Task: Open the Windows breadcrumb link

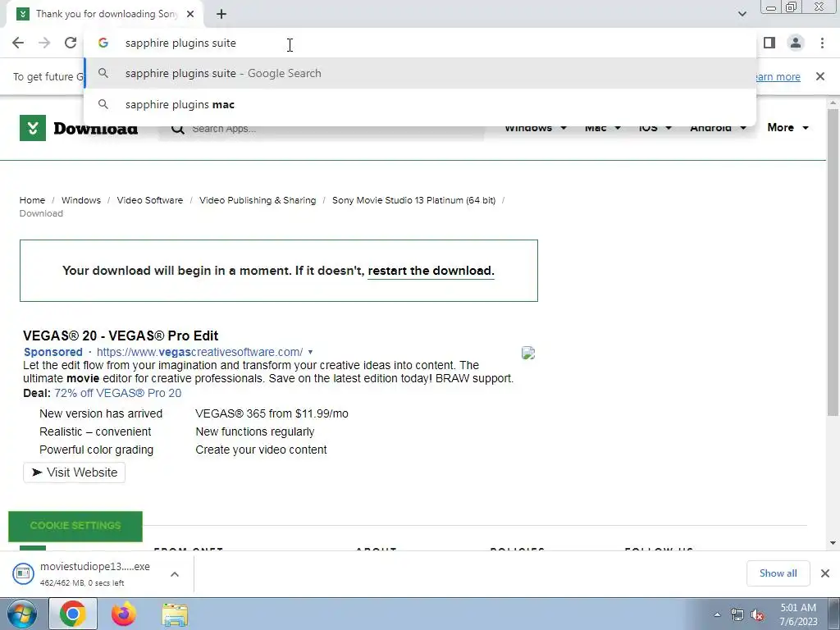Action: coord(81,200)
